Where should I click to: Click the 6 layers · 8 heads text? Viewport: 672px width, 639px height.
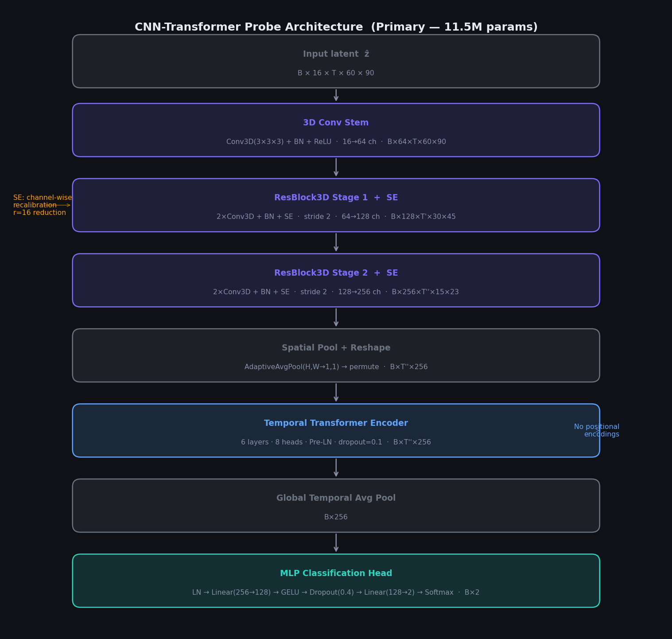pyautogui.click(x=271, y=442)
